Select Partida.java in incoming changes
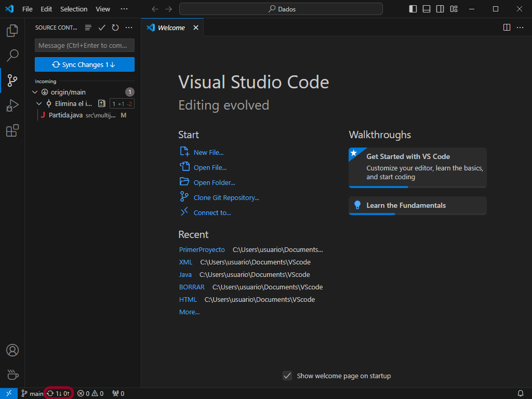Screen dimensions: 532x399 (84, 115)
